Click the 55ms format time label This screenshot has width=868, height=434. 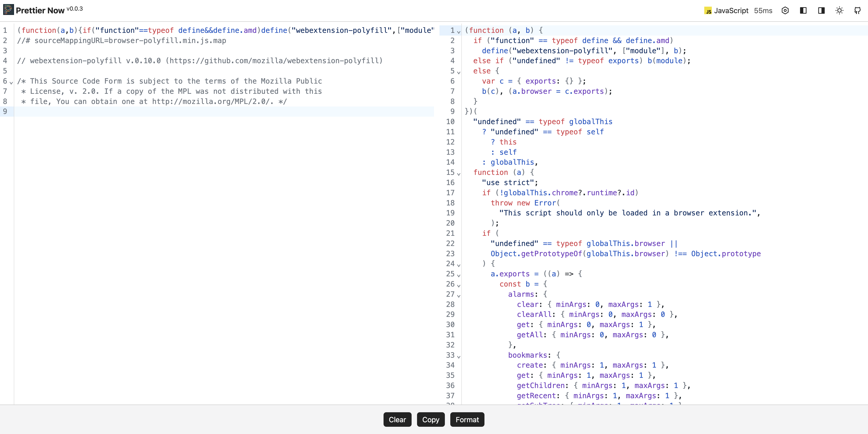pyautogui.click(x=763, y=11)
